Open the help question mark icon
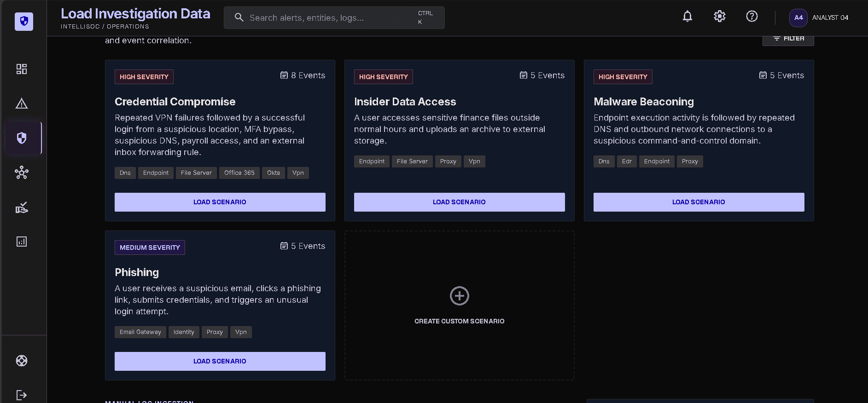 pos(752,17)
